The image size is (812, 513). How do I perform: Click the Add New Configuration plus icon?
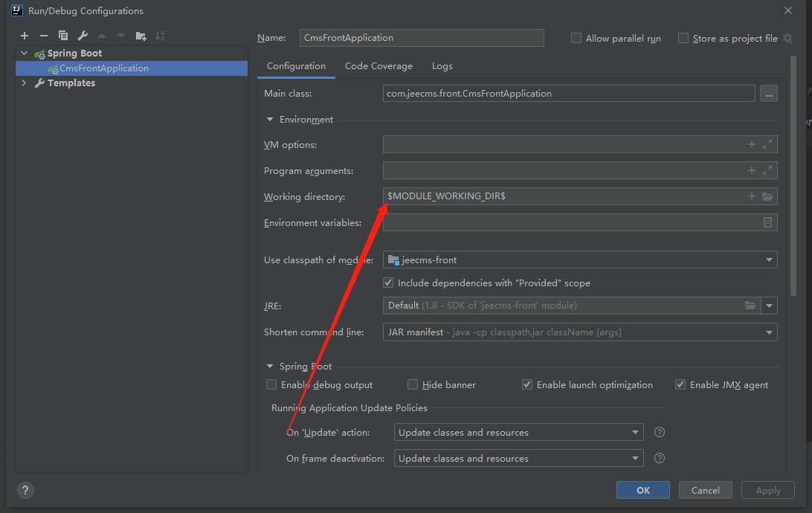click(x=25, y=36)
